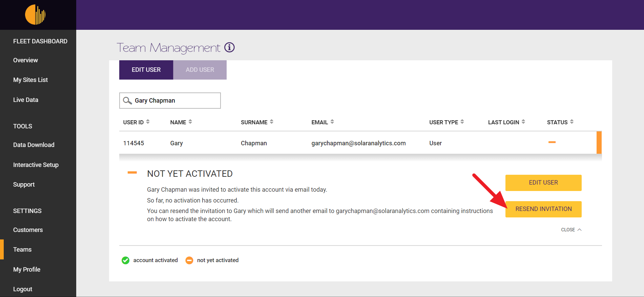
Task: Open My Profile in the sidebar
Action: tap(27, 270)
